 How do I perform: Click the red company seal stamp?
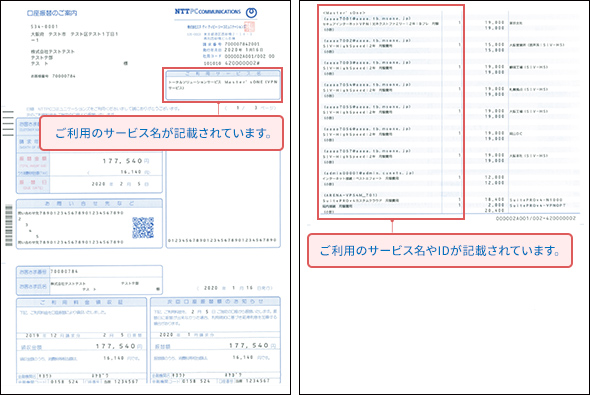coord(249,27)
